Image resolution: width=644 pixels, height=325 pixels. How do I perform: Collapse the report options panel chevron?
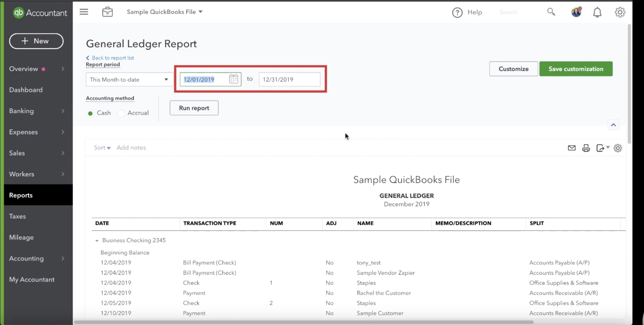[x=613, y=125]
